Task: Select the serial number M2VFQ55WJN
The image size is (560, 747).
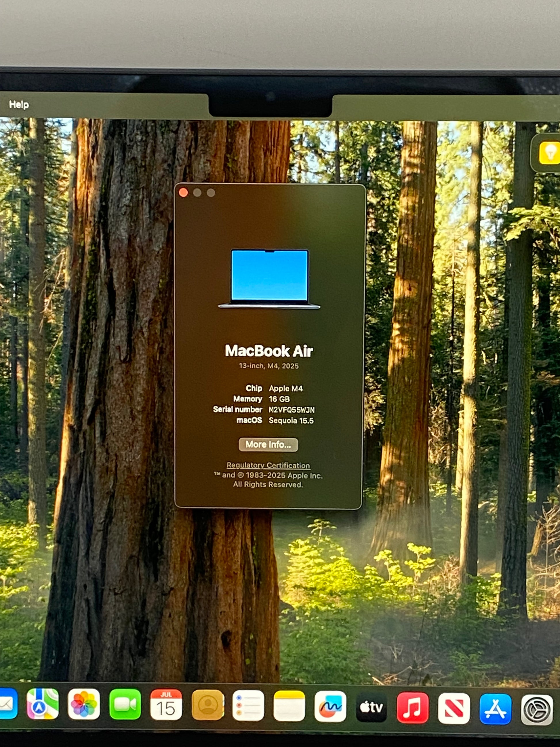Action: [292, 410]
